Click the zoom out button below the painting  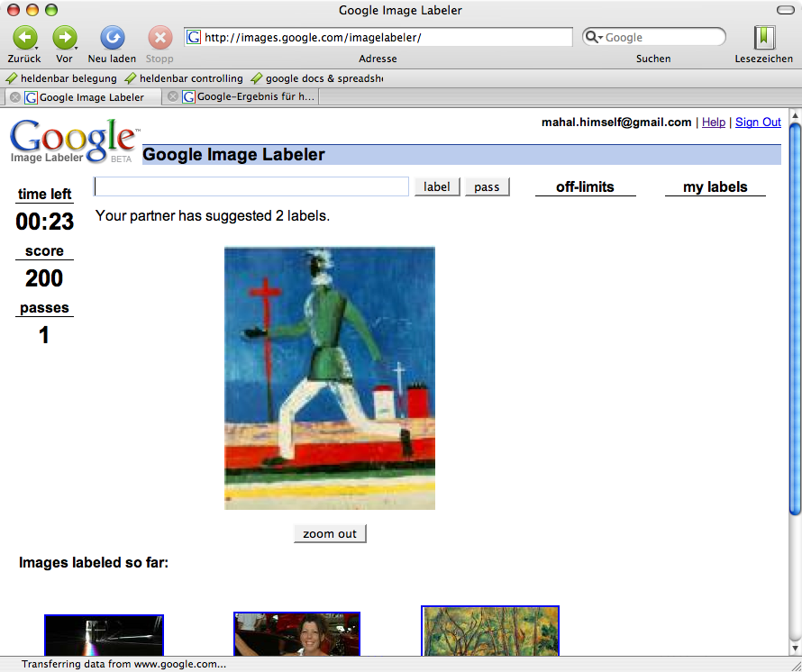[x=330, y=533]
